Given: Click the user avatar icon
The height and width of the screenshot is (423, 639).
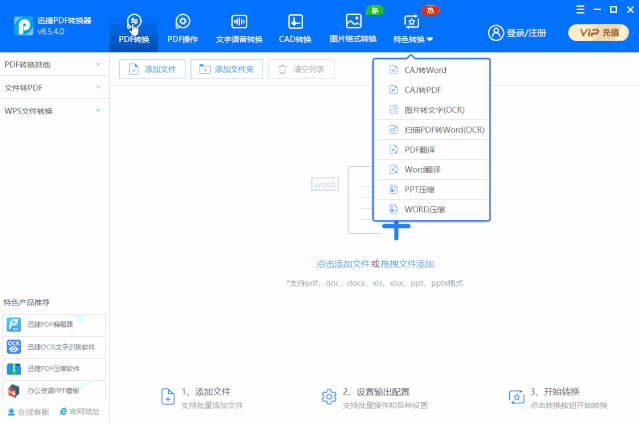Looking at the screenshot, I should (x=496, y=33).
